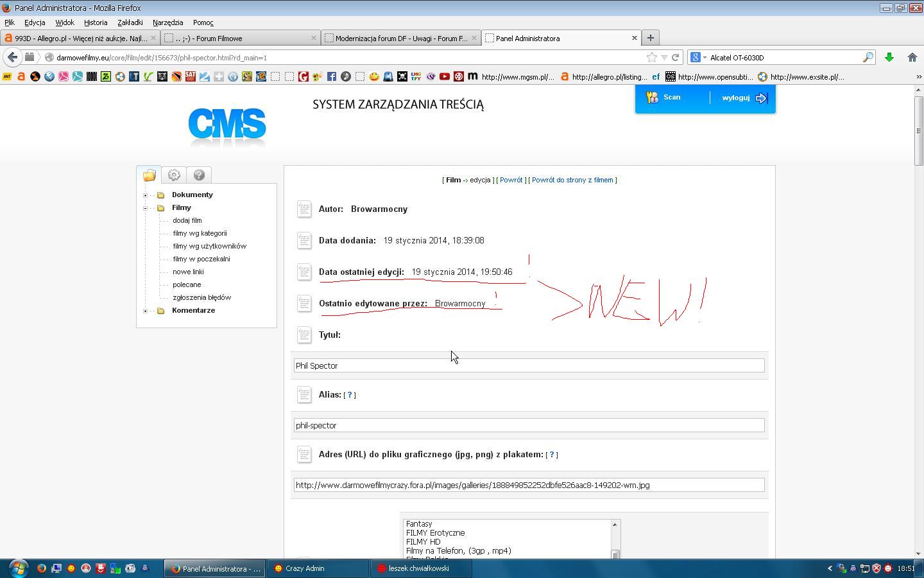This screenshot has width=924, height=578.
Task: Close the Panel Administratora tab
Action: click(635, 38)
